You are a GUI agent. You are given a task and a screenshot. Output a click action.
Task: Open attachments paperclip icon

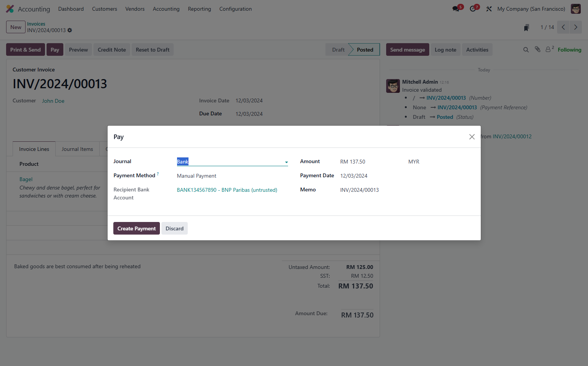coord(538,49)
